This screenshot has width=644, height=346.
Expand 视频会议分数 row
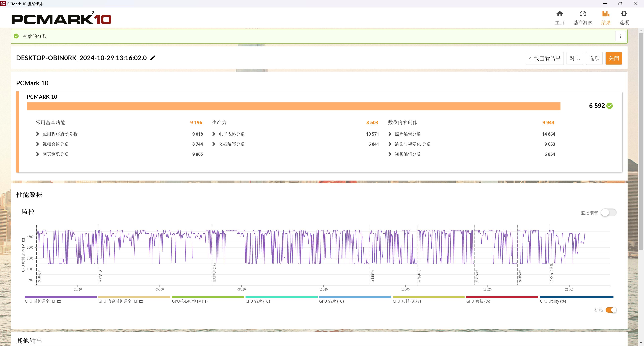[38, 144]
